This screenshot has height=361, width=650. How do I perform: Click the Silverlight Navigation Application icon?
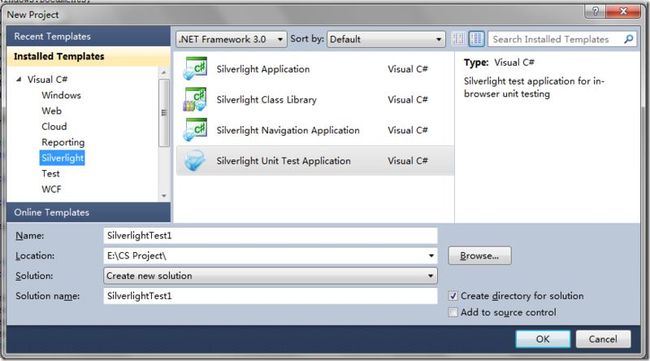tap(195, 130)
